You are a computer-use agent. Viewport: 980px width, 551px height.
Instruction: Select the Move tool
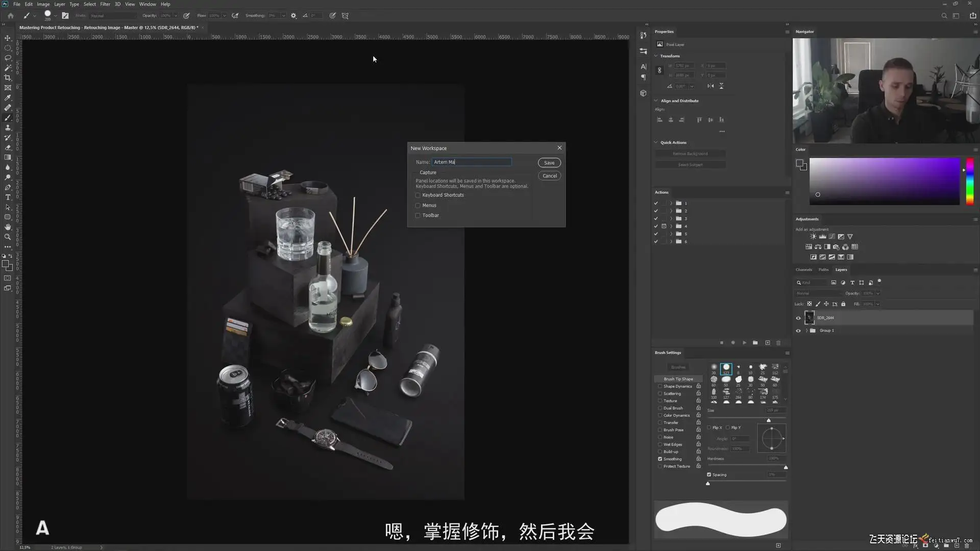coord(8,38)
